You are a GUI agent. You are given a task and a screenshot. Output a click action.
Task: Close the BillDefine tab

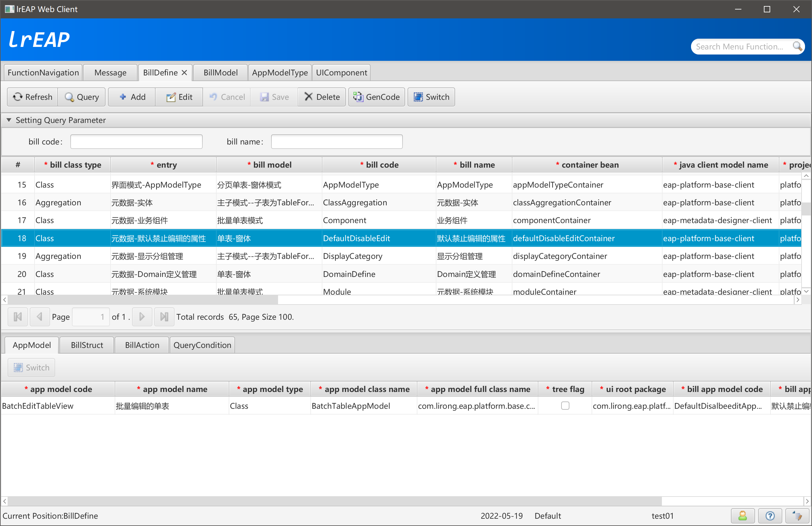pyautogui.click(x=184, y=73)
